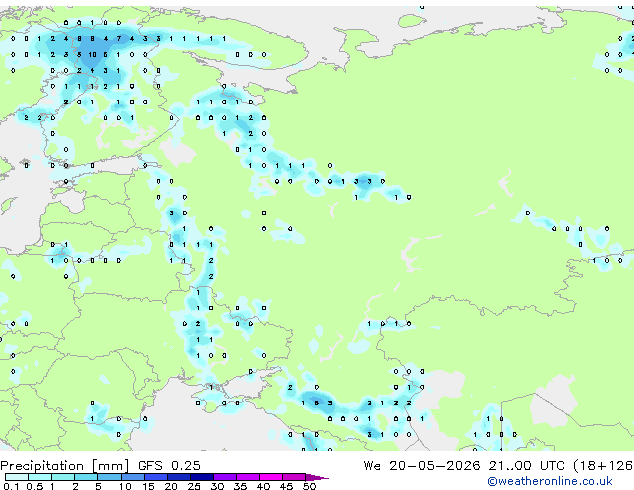The image size is (634, 490).
Task: Click the '40' legend tick label
Action: (x=263, y=486)
